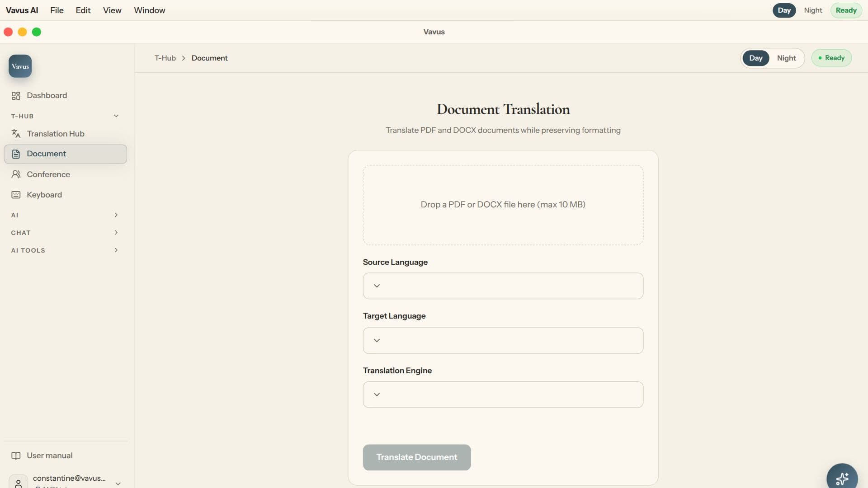Click the Conference people icon
Image resolution: width=868 pixels, height=488 pixels.
coord(16,174)
